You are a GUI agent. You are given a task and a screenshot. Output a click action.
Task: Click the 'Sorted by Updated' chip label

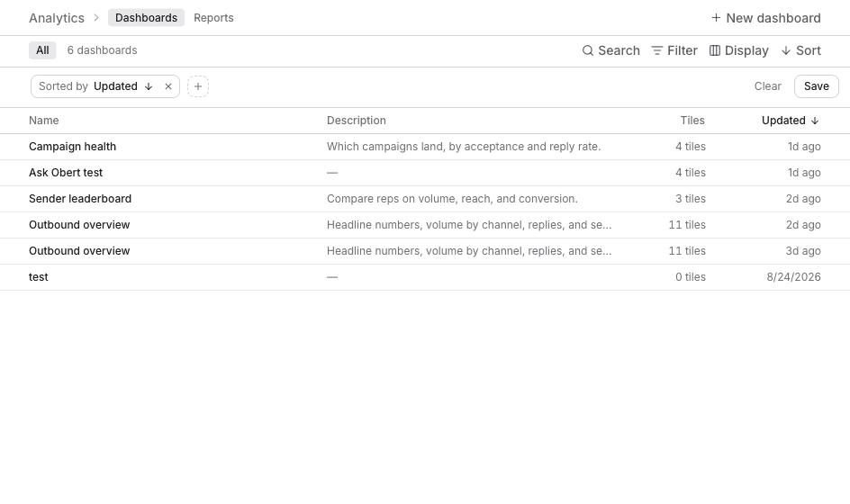(88, 86)
